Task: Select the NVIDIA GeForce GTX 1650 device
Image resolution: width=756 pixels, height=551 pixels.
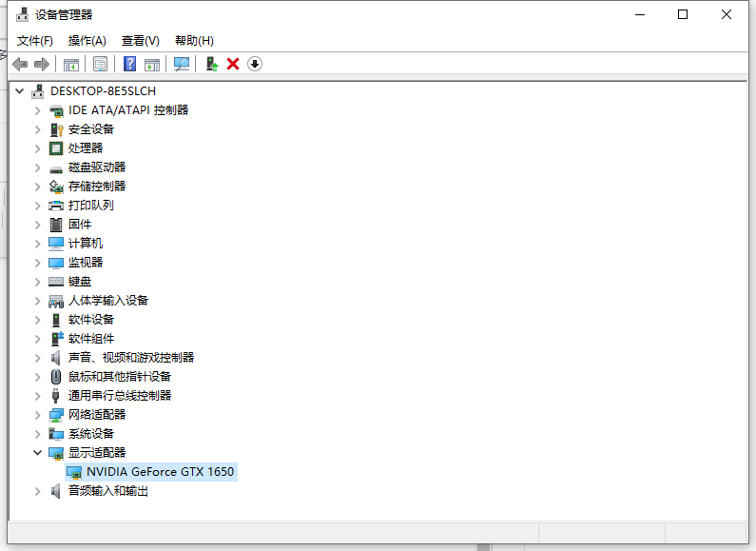Action: click(160, 472)
